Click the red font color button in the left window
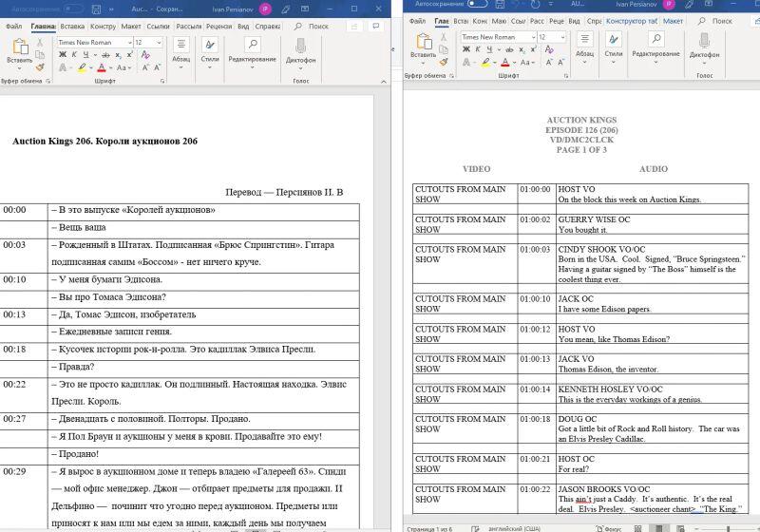The image size is (760, 532). tap(102, 67)
